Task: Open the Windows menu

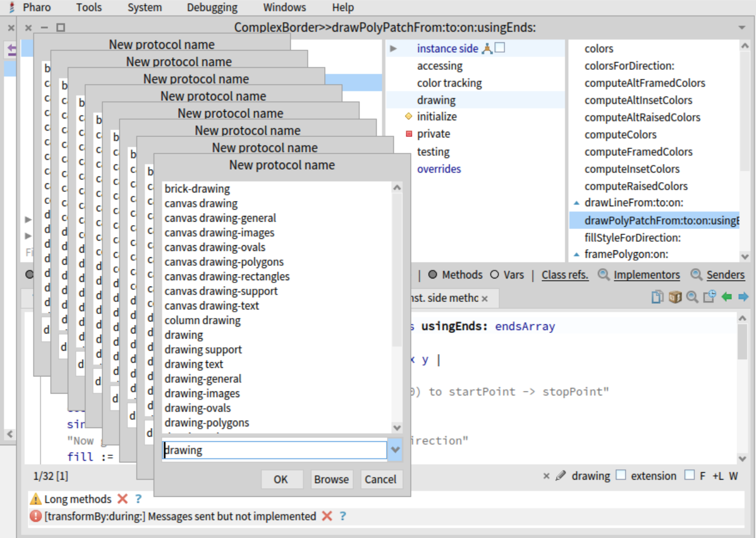Action: tap(285, 7)
